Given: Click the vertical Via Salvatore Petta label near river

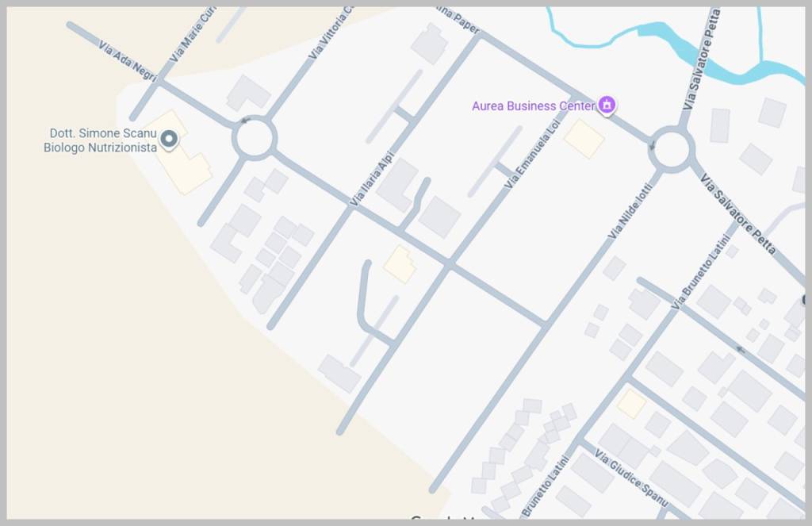Looking at the screenshot, I should pos(700,59).
